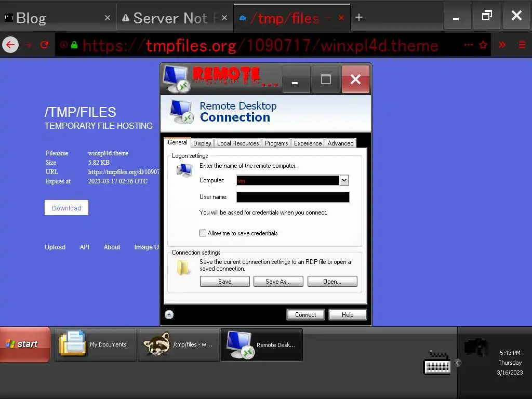Open the on-screen keyboard tray icon
Screen dimensions: 532x399
click(437, 363)
